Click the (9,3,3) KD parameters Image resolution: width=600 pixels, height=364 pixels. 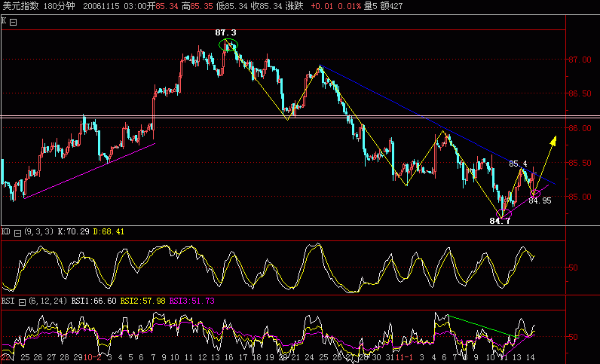[38, 232]
